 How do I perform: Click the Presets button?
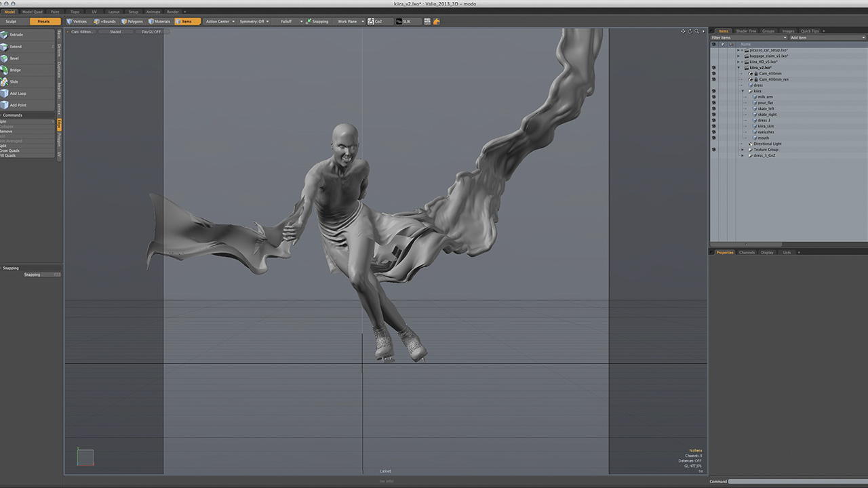44,21
